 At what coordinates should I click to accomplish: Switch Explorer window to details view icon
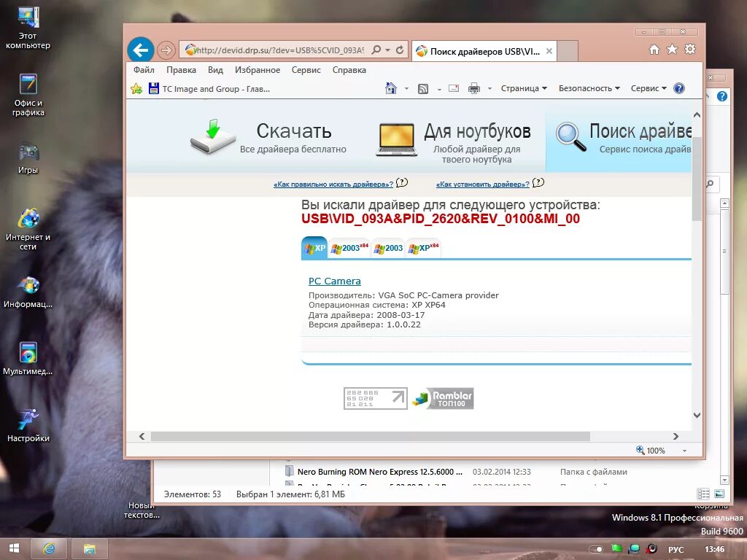click(703, 494)
